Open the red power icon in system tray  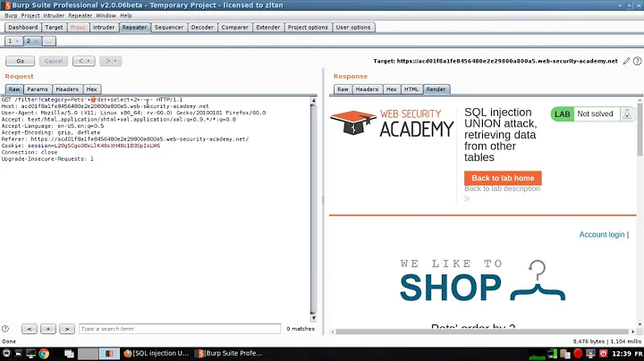coord(604,354)
